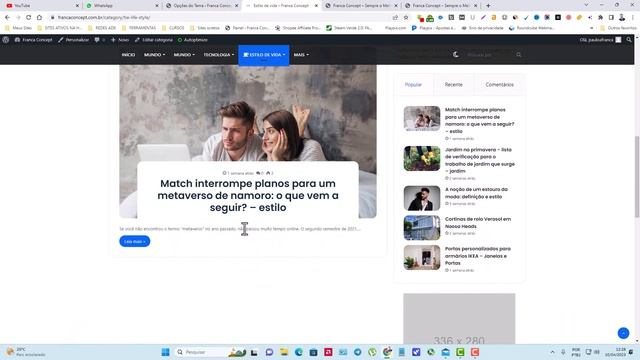Go to the browser home icon
Screen dimensions: 640x360
(39, 18)
